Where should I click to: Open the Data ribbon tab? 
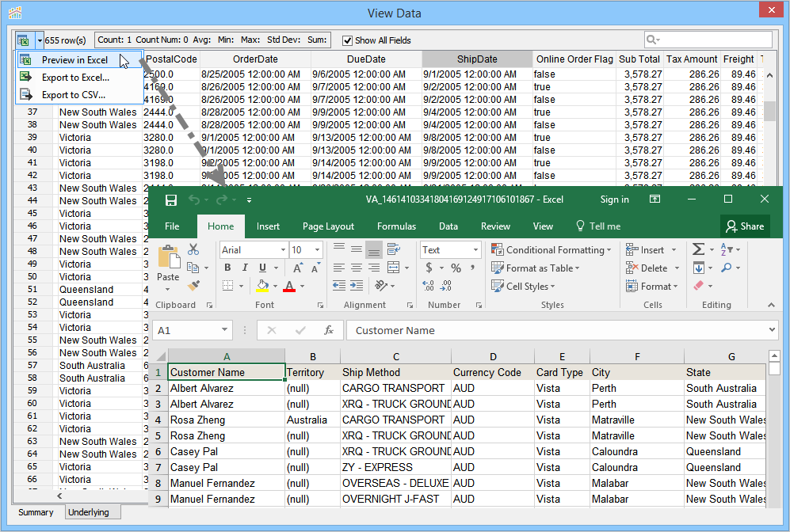(448, 226)
